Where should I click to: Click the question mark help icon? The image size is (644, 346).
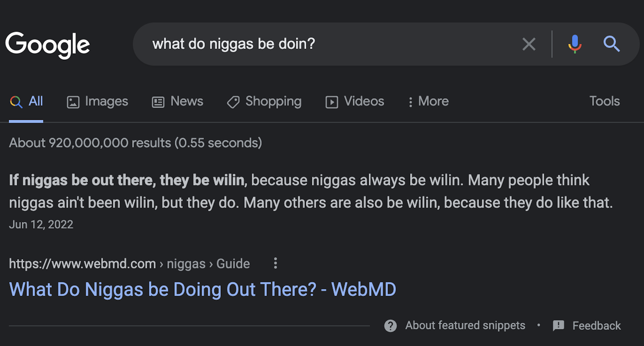click(390, 326)
